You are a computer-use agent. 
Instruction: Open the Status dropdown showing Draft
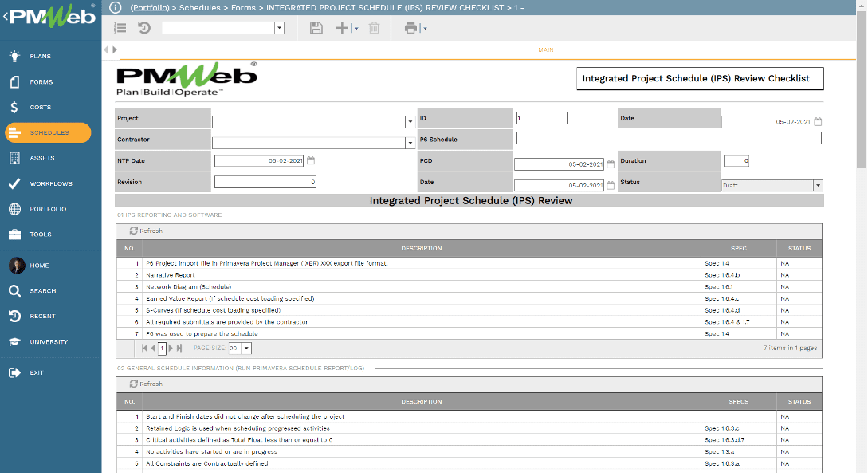tap(818, 185)
